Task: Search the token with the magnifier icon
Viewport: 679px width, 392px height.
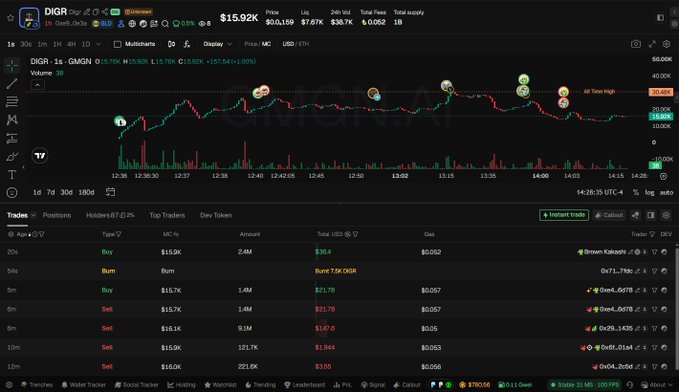Action: click(x=165, y=24)
